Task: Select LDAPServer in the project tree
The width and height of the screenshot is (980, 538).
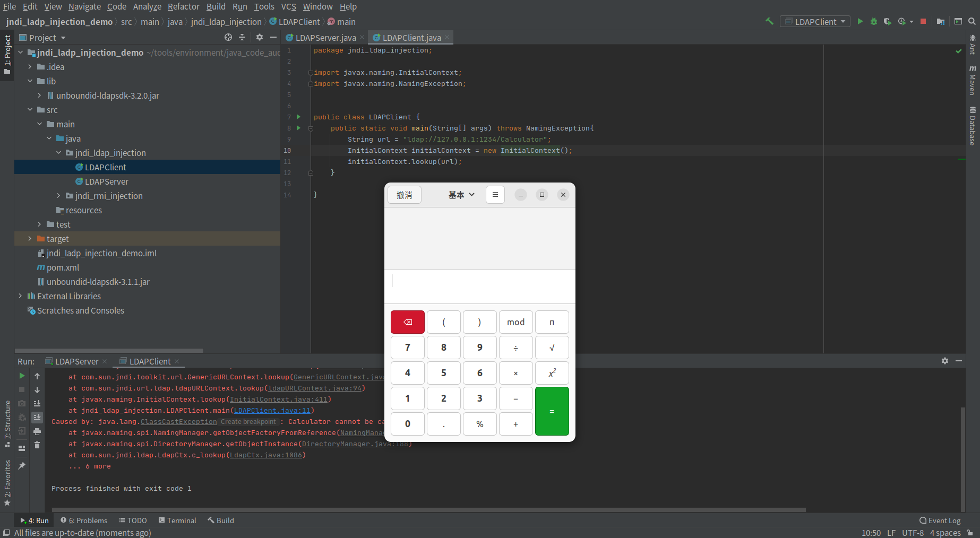Action: pos(106,181)
